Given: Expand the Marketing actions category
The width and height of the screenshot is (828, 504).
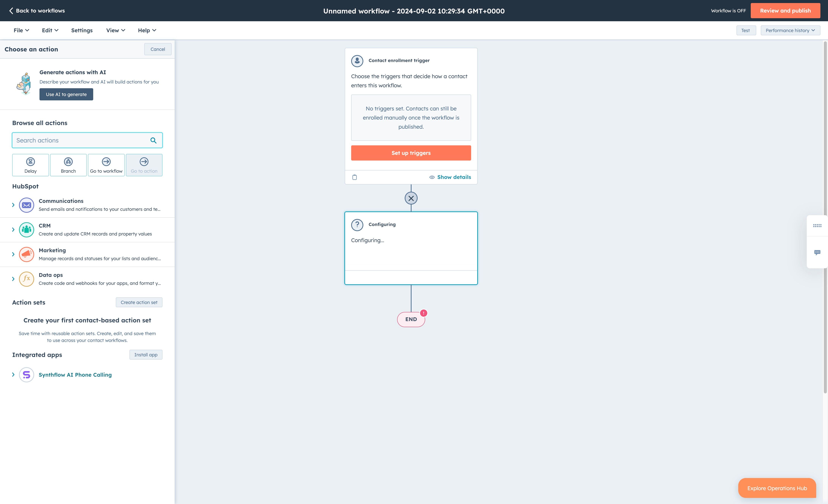Looking at the screenshot, I should pos(13,254).
